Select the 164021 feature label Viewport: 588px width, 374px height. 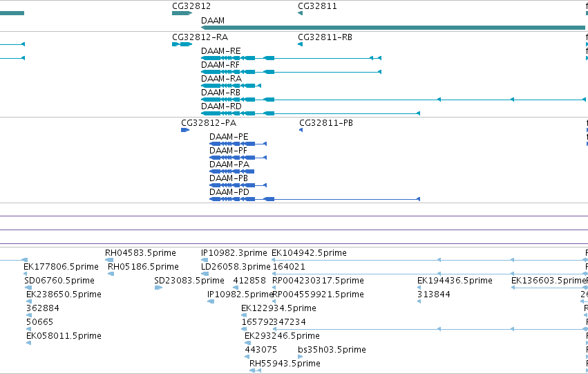pyautogui.click(x=289, y=267)
